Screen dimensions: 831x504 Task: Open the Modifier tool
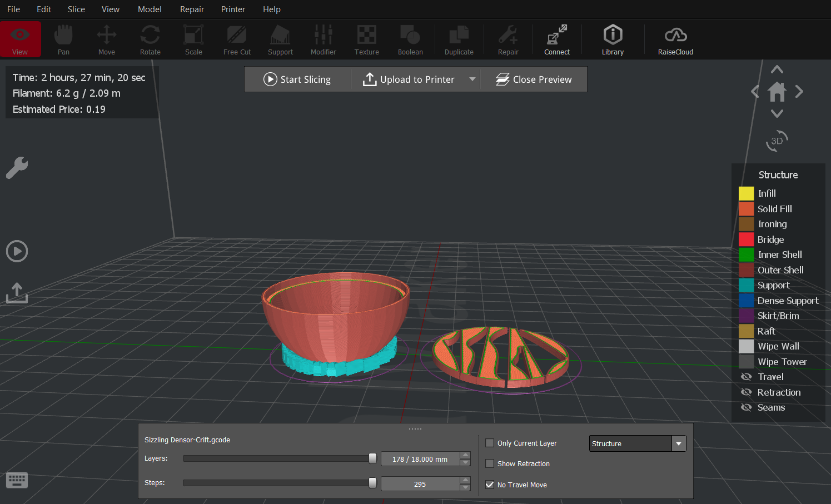tap(324, 39)
